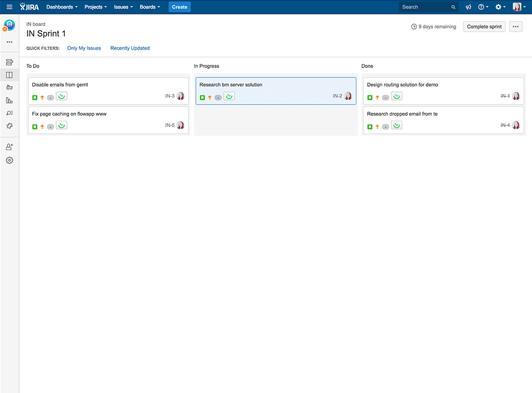Click assignee avatar on IN-3 card
The image size is (532, 393).
(180, 96)
